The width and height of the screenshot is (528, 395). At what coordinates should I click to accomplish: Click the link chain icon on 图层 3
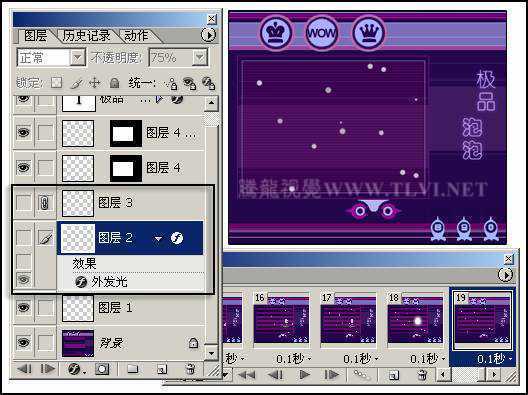(x=45, y=203)
